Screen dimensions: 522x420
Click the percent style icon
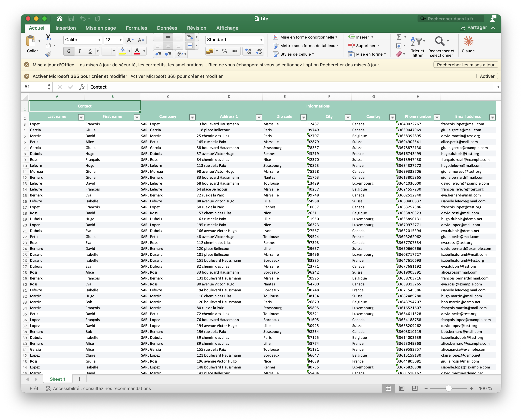(x=225, y=51)
